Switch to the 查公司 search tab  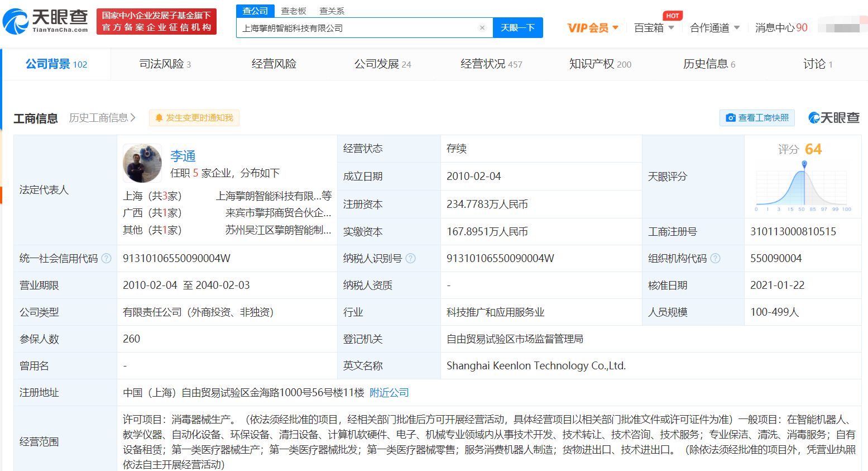[255, 11]
